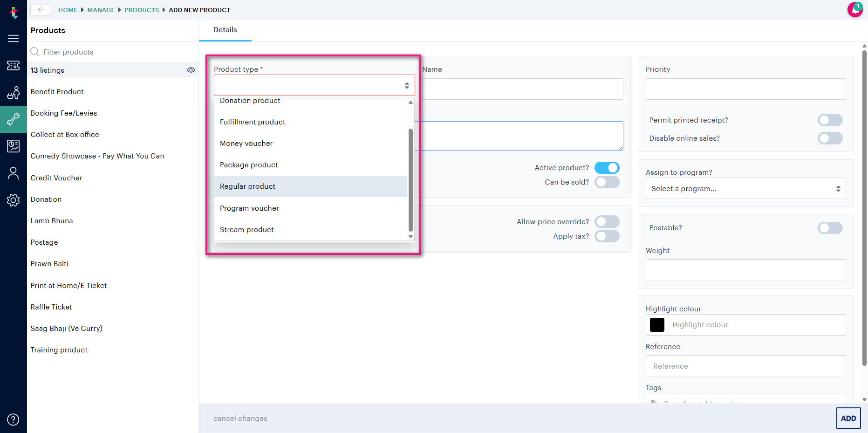Open the notifications bell icon

click(855, 10)
